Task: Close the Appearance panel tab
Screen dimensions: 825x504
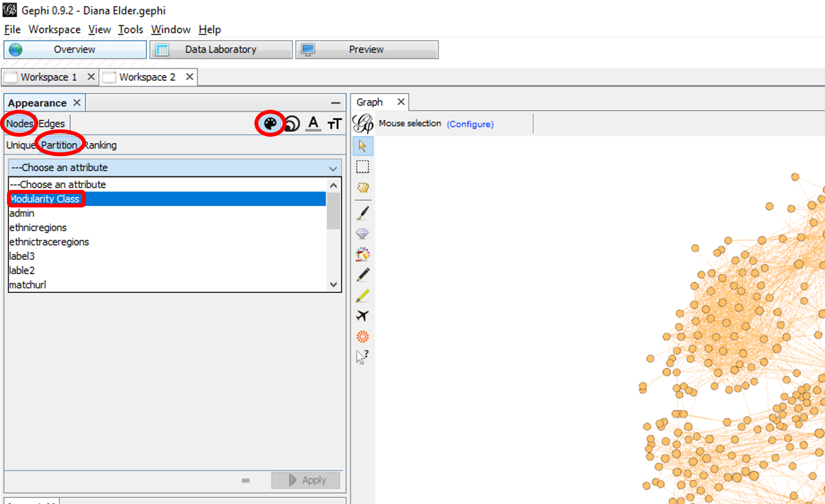Action: [x=77, y=103]
